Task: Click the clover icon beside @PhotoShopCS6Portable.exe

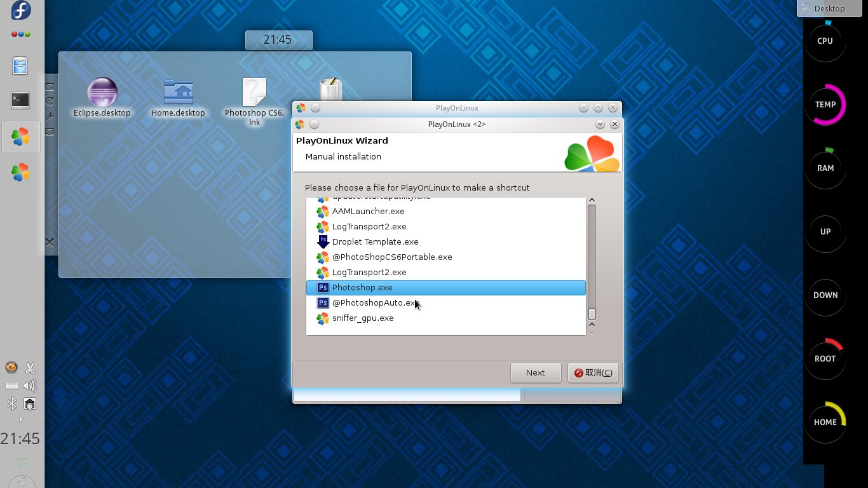Action: coord(323,257)
